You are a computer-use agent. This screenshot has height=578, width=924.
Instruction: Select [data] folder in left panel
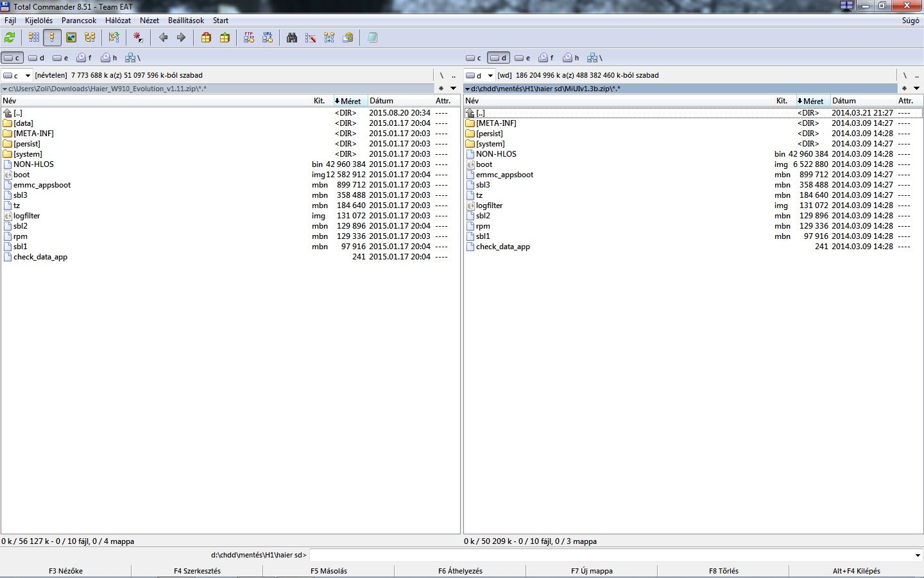tap(23, 123)
